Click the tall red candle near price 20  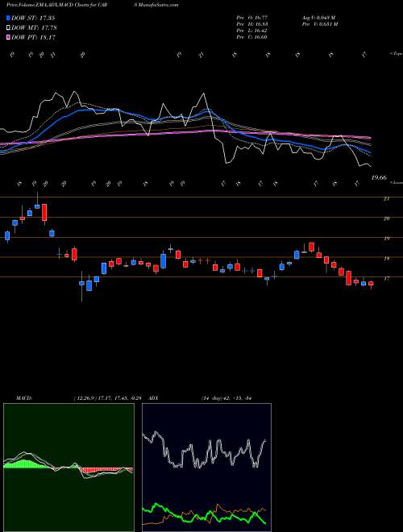44,212
